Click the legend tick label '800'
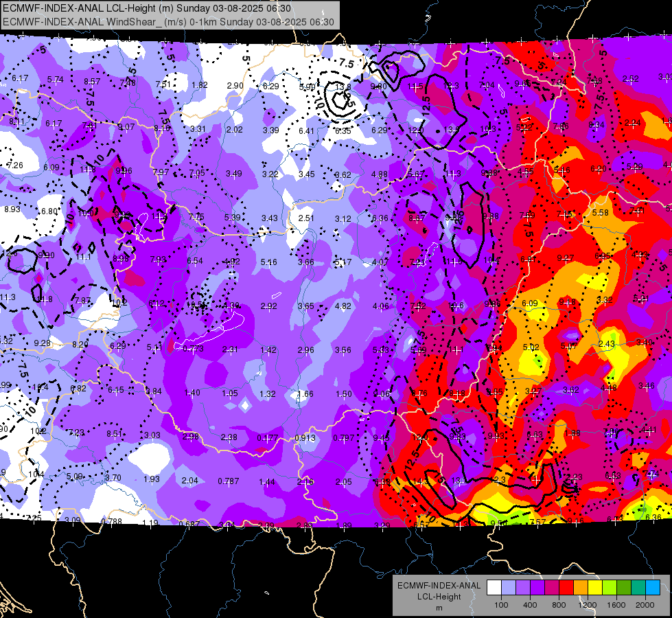 tap(559, 605)
